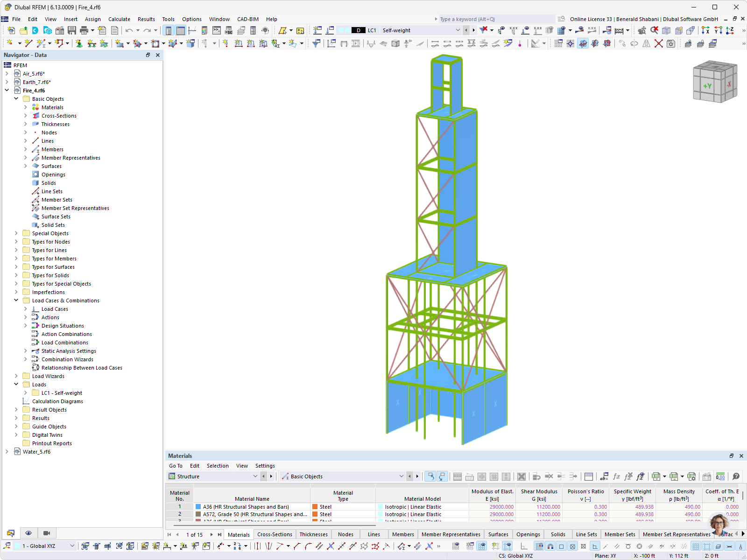747x560 pixels.
Task: Toggle grid snap button in bottom toolbar
Action: pyautogui.click(x=539, y=546)
